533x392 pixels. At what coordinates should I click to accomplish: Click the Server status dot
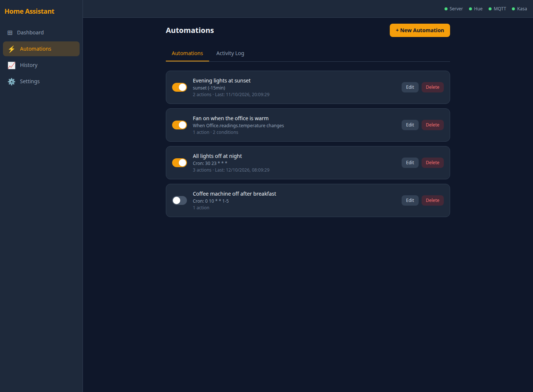446,9
